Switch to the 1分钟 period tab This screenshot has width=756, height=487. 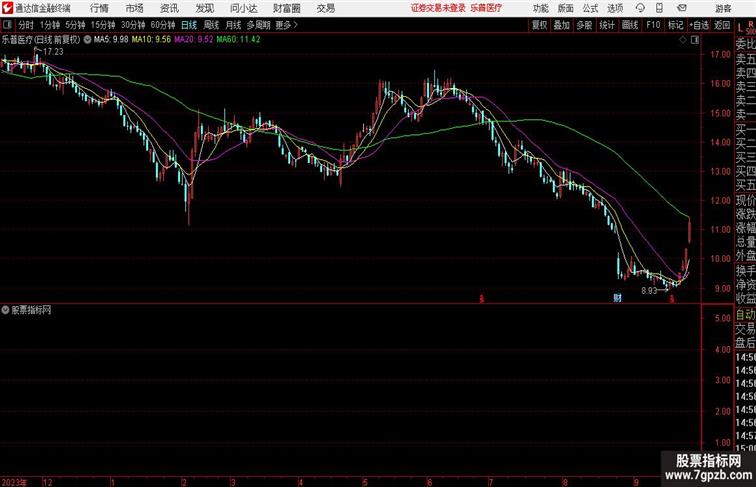point(50,25)
